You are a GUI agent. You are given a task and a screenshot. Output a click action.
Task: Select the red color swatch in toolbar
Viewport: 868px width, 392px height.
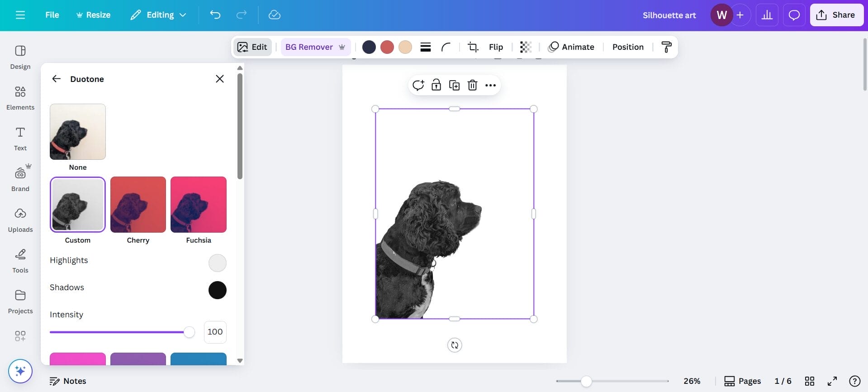pyautogui.click(x=387, y=47)
